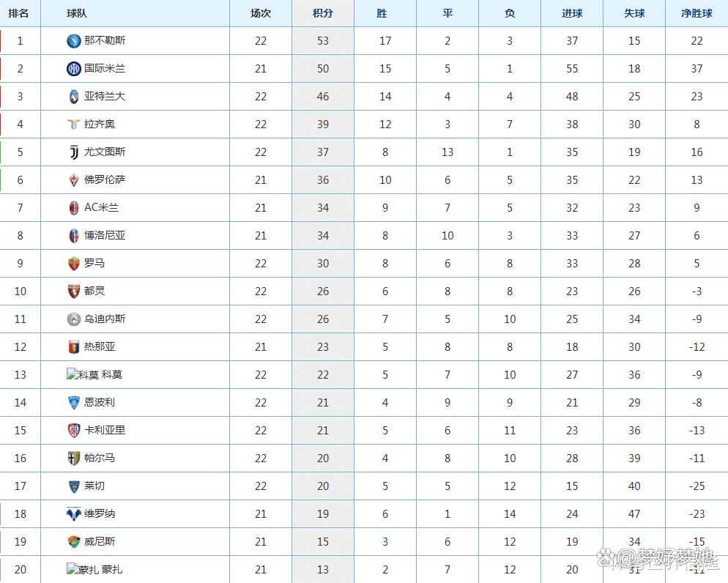Open the 博洛尼亚 team name link
This screenshot has height=583, width=728.
(x=105, y=235)
